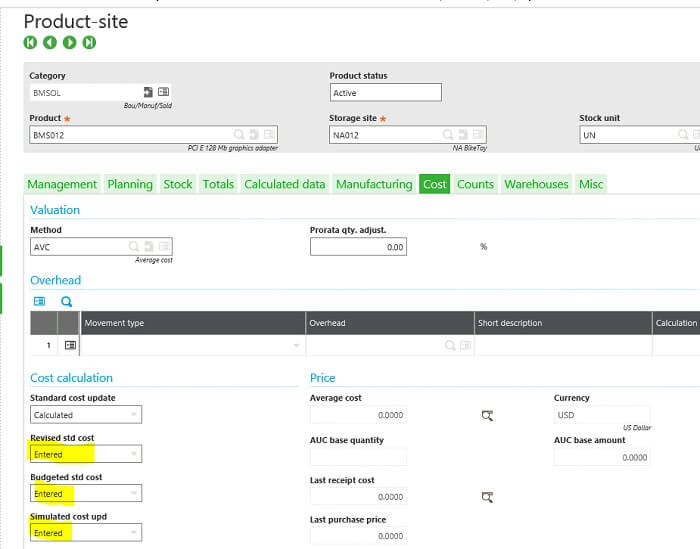Open the Stock tab
The height and width of the screenshot is (549, 700).
coord(178,184)
